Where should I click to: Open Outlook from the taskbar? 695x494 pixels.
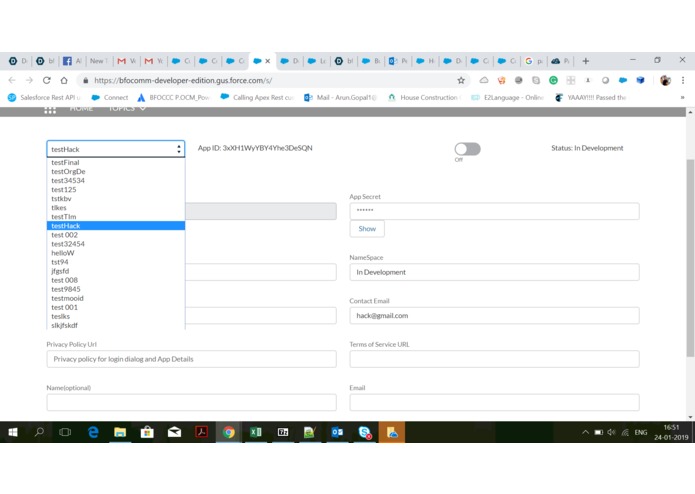click(x=337, y=432)
